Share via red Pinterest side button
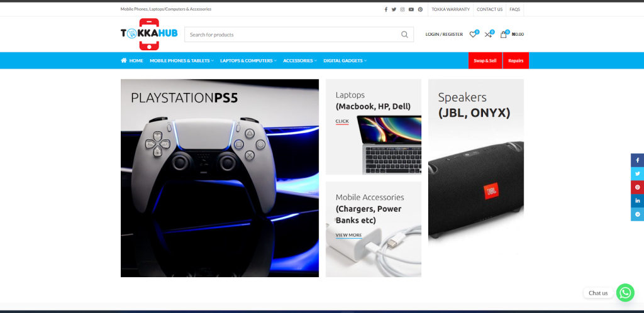This screenshot has height=313, width=644. pos(637,187)
